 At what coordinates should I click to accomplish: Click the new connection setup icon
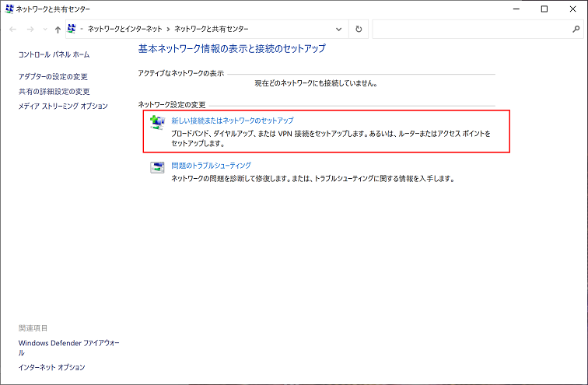pos(157,122)
